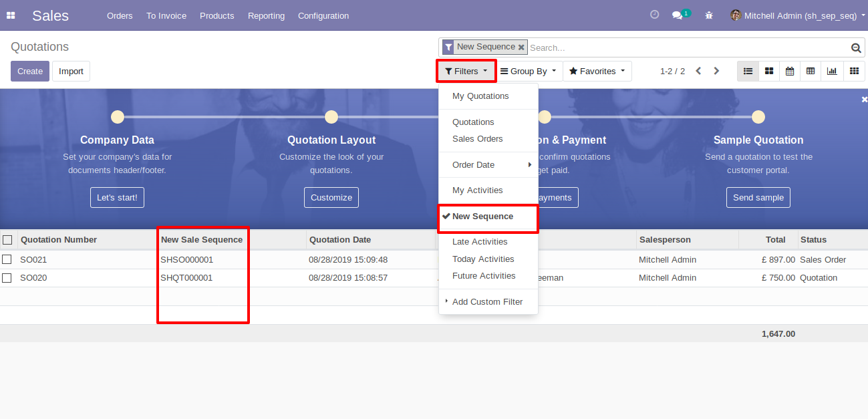This screenshot has height=419, width=868.
Task: Switch to calendar view
Action: click(x=790, y=71)
